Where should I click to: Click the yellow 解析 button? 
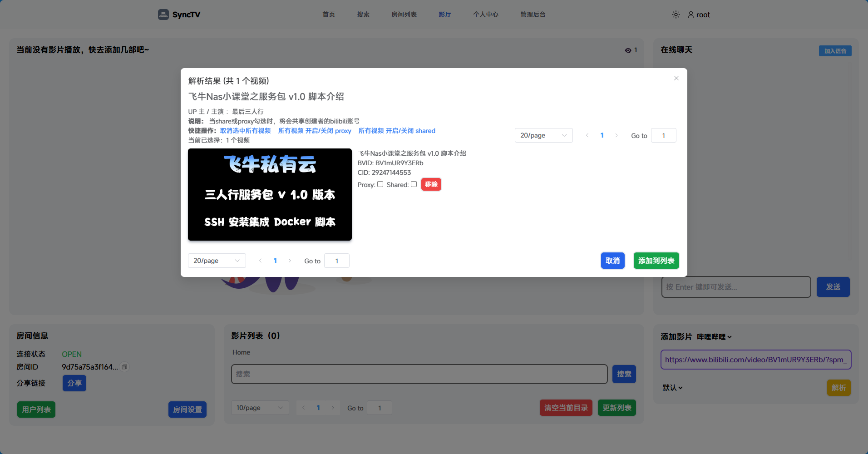pos(839,388)
